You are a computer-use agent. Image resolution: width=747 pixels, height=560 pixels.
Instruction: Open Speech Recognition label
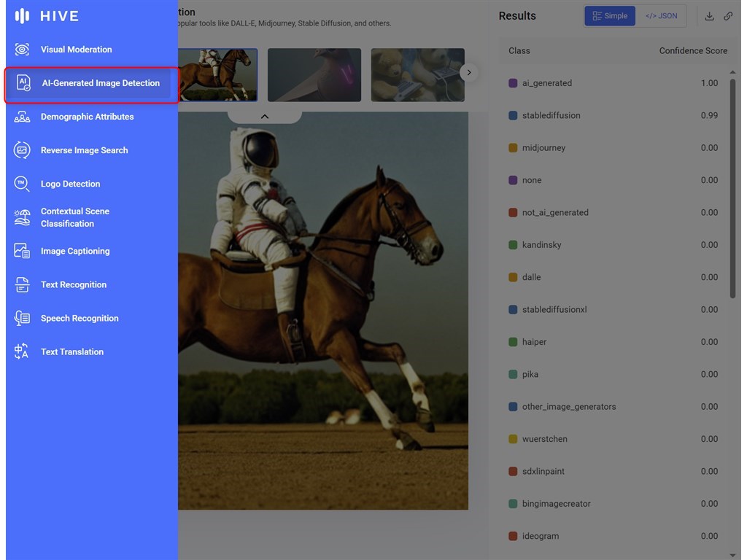[x=80, y=318]
